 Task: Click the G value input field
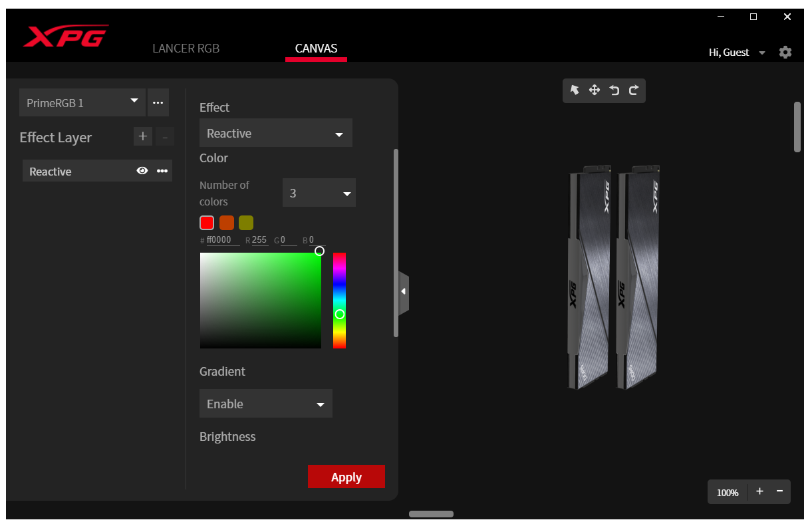tap(289, 240)
